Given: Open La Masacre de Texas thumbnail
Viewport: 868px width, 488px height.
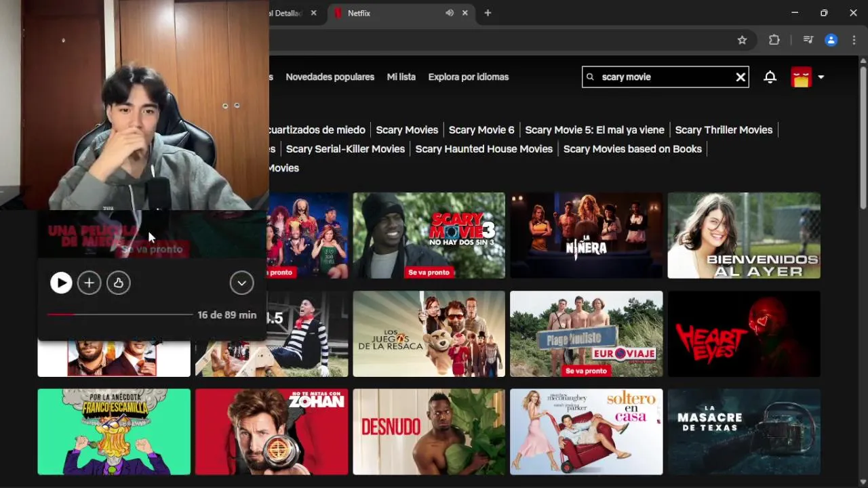Looking at the screenshot, I should (x=744, y=432).
